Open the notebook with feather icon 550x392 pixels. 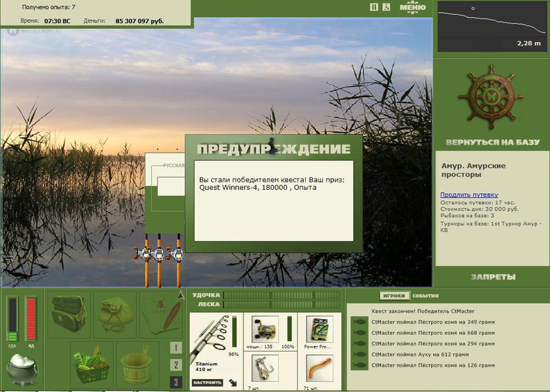(162, 314)
